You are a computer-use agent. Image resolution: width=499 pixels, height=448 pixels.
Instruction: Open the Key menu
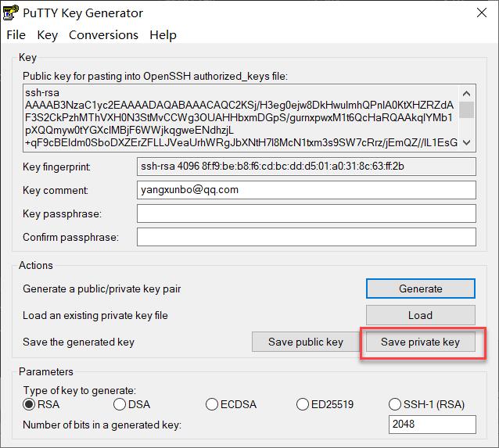pyautogui.click(x=48, y=35)
